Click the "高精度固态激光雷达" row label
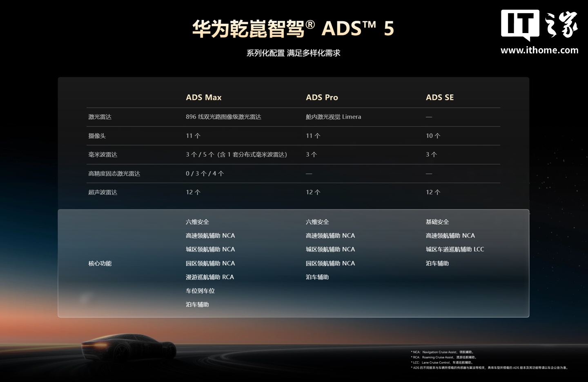The width and height of the screenshot is (588, 382). (114, 173)
